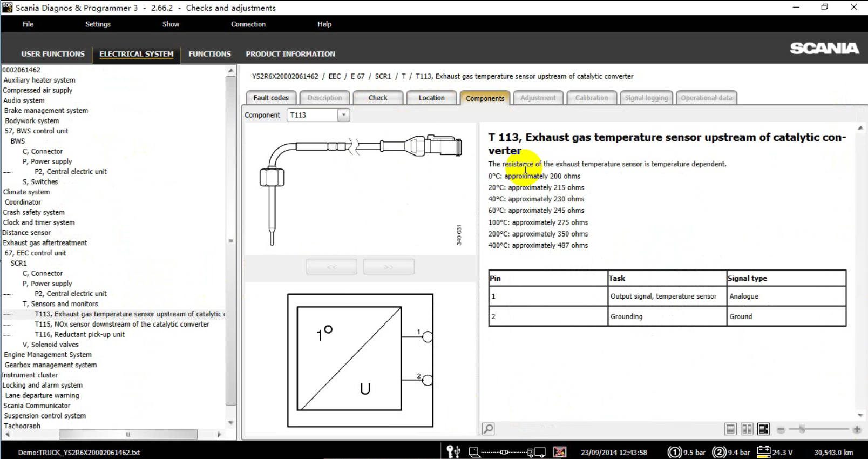Select Exhaust gas aftertreatment node
The width and height of the screenshot is (868, 459).
45,243
